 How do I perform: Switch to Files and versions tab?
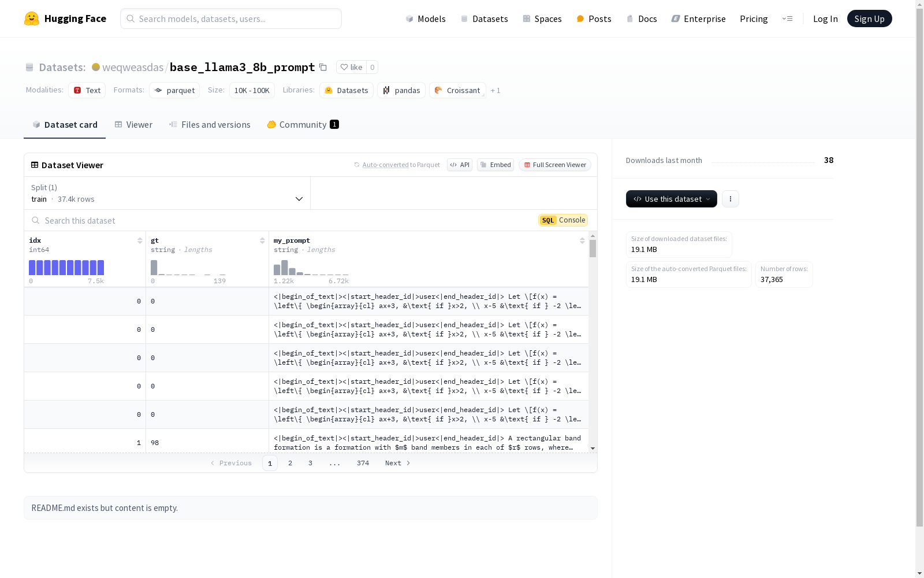[210, 124]
